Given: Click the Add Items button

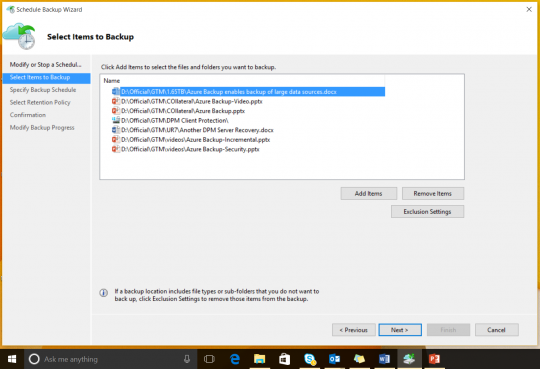Looking at the screenshot, I should point(368,194).
